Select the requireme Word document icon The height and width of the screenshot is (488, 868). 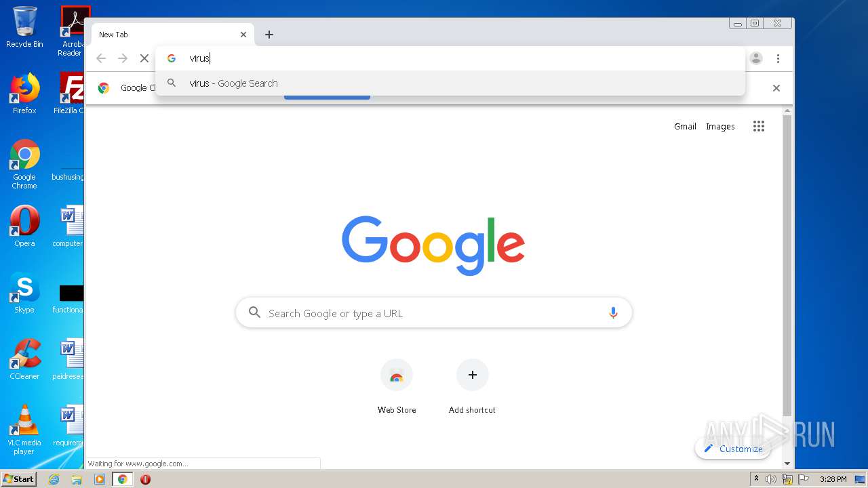pyautogui.click(x=68, y=426)
